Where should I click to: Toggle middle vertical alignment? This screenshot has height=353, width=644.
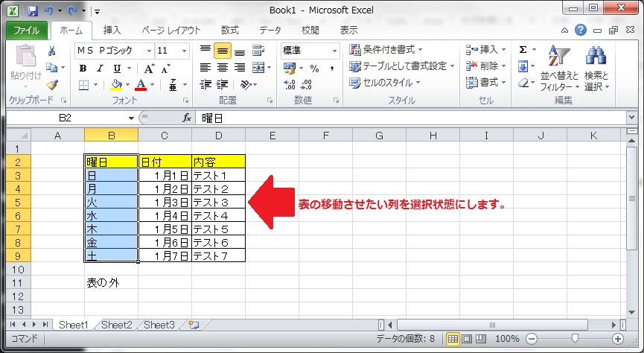click(x=222, y=51)
